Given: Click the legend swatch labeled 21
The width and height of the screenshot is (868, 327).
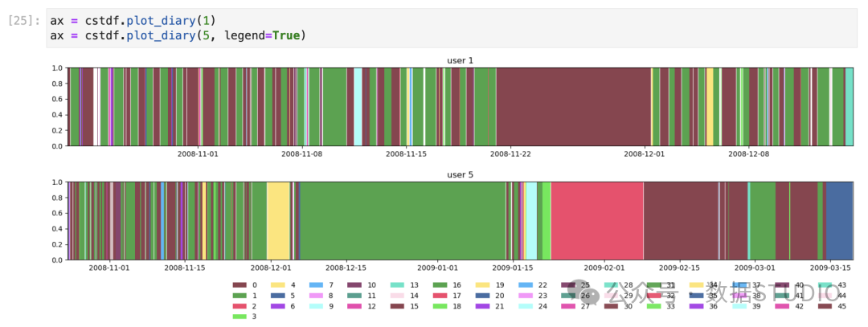Looking at the screenshot, I should click(x=482, y=306).
